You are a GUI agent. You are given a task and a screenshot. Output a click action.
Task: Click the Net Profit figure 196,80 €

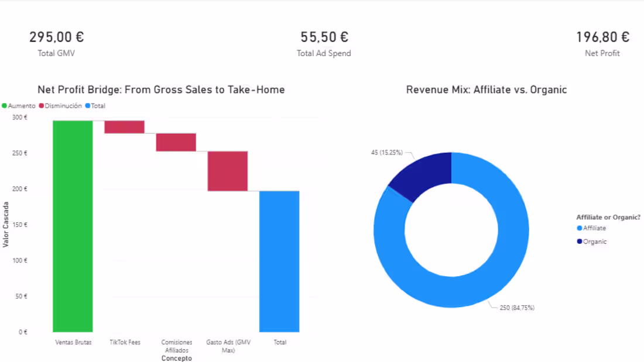(x=602, y=36)
